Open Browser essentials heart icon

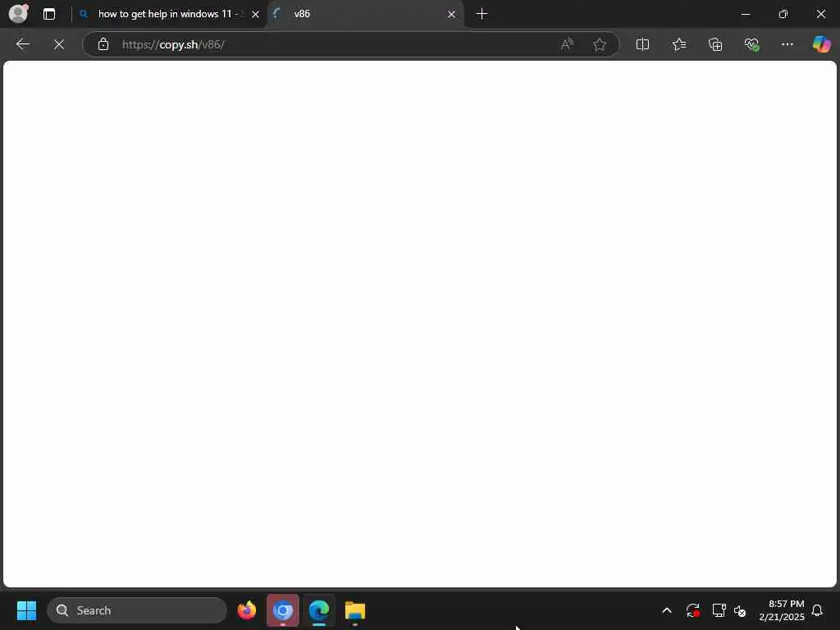[751, 44]
